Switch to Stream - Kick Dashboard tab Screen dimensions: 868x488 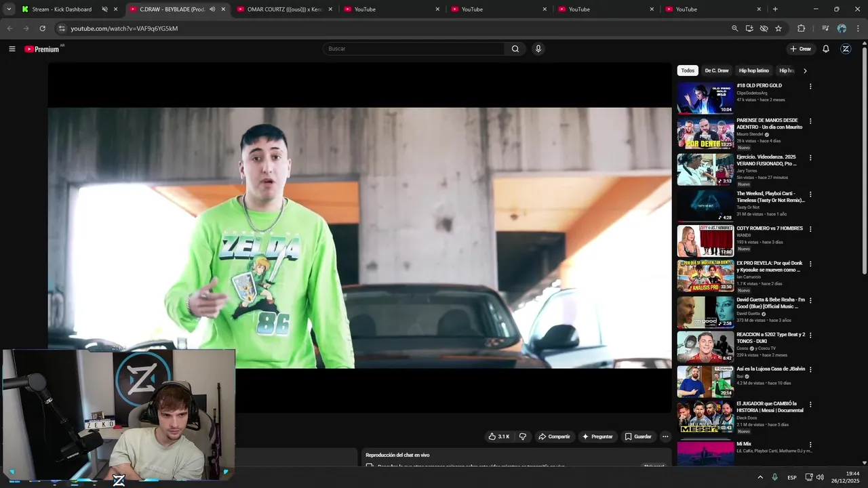(62, 9)
